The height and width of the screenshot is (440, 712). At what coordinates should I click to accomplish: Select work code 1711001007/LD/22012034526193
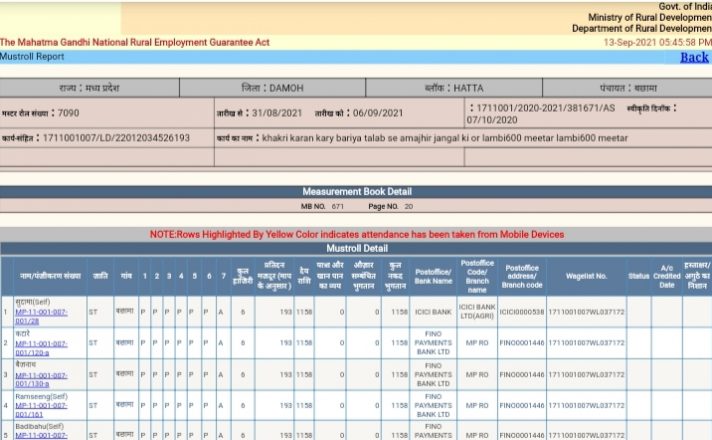(x=116, y=138)
